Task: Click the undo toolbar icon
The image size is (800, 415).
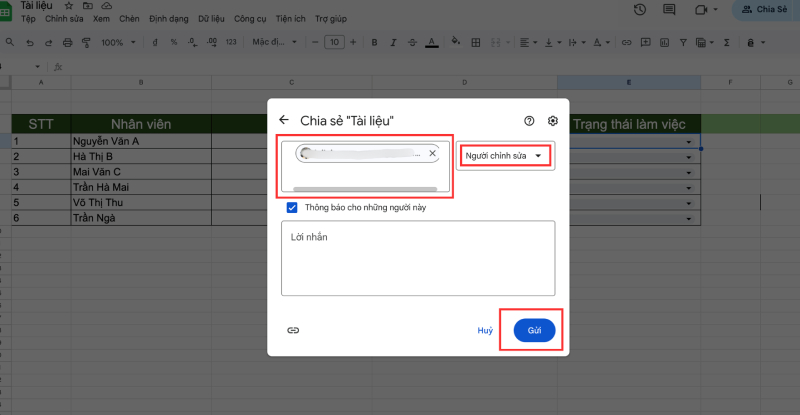Action: [x=30, y=43]
